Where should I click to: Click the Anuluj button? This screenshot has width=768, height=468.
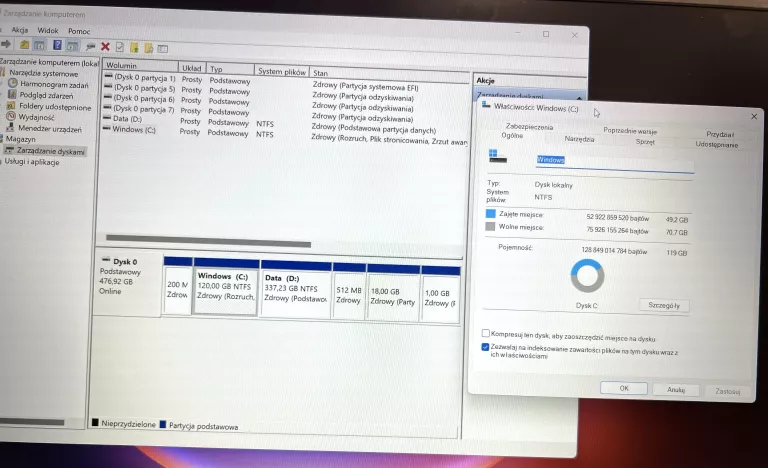(676, 390)
